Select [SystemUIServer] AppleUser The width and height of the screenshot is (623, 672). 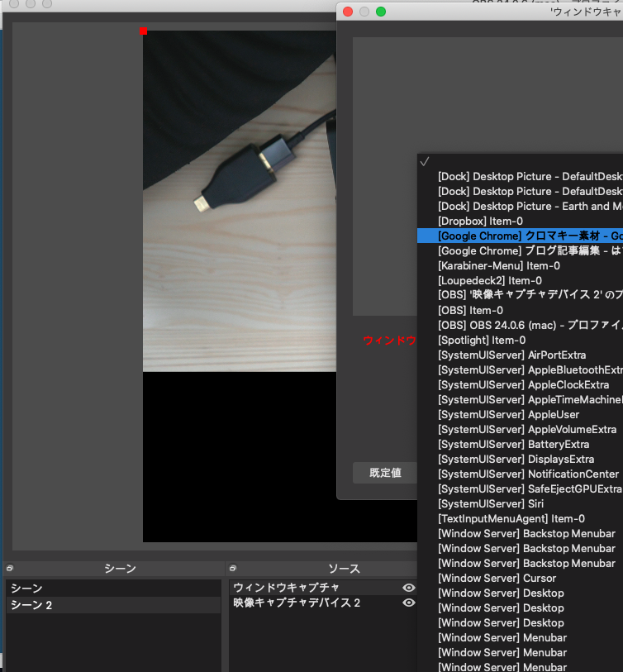pos(521,414)
